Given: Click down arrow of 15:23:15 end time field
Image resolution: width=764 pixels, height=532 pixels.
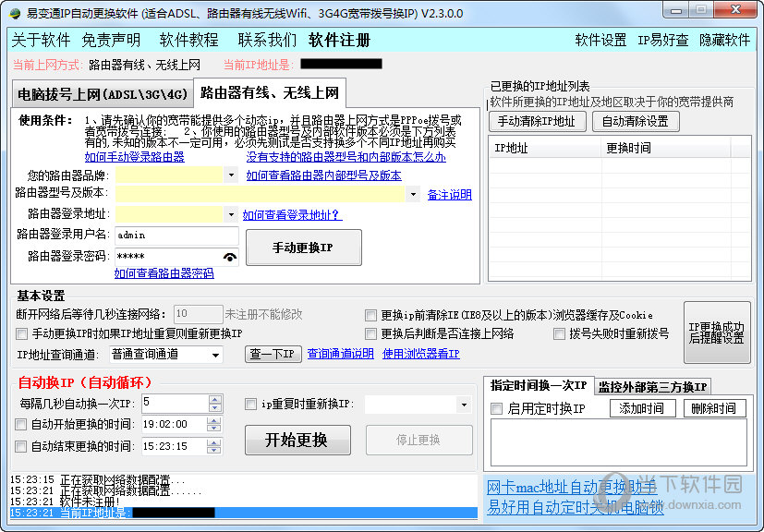Looking at the screenshot, I should pos(214,451).
